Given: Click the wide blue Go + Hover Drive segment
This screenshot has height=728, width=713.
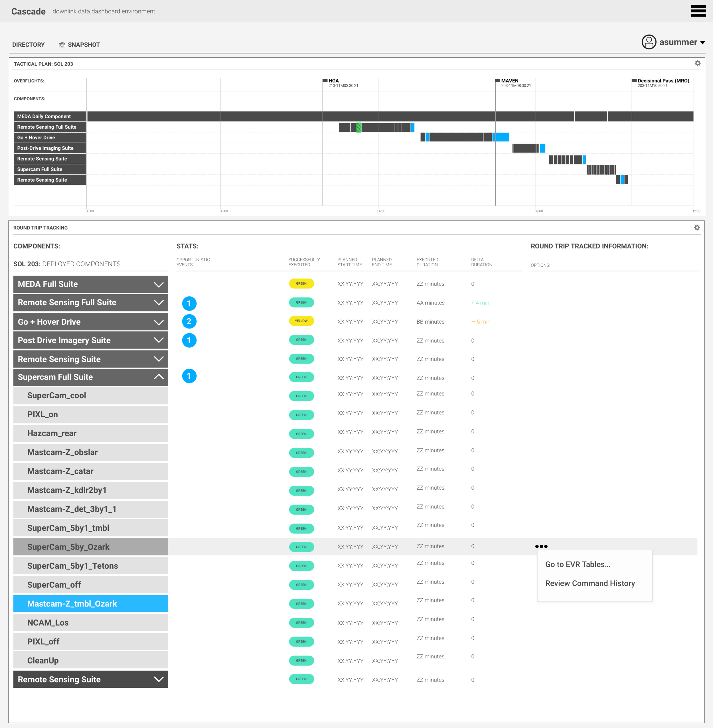Looking at the screenshot, I should (500, 137).
